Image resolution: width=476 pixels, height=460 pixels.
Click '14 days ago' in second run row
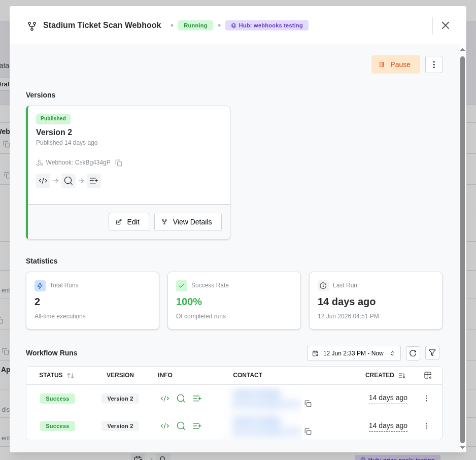click(x=388, y=425)
